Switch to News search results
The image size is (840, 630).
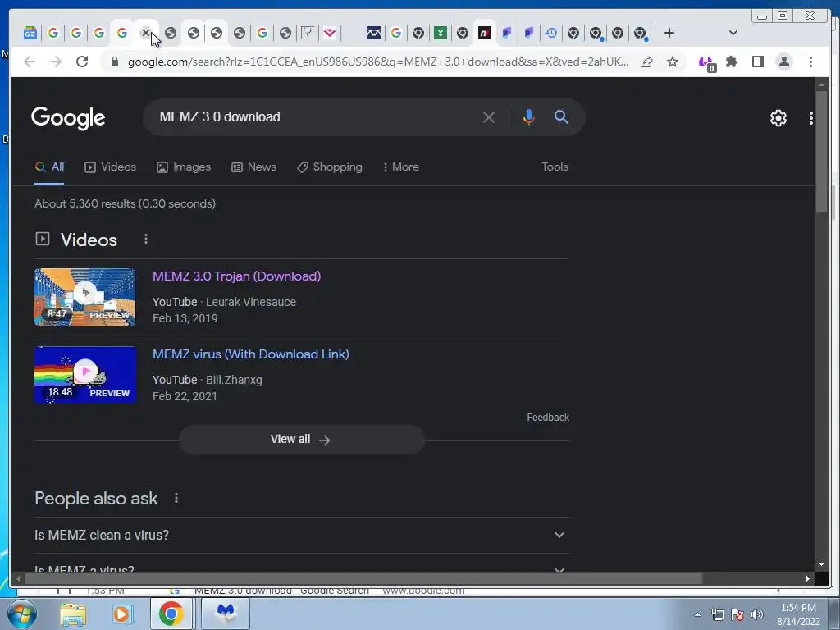254,167
